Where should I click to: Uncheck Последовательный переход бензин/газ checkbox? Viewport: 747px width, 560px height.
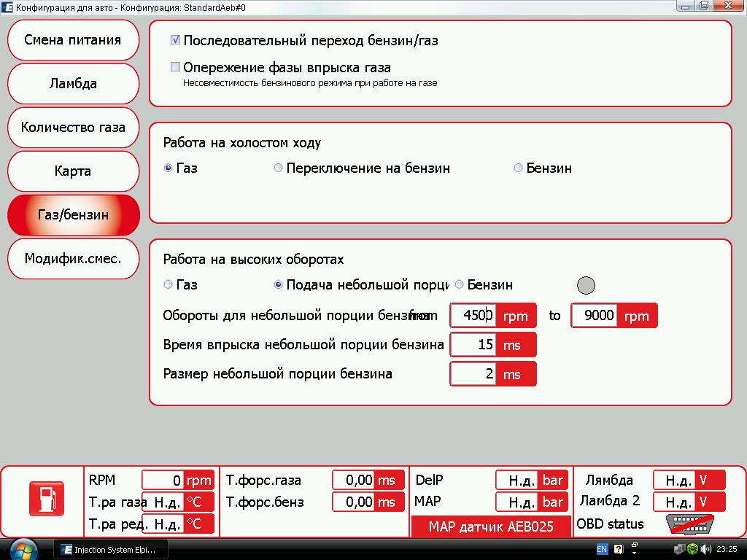point(175,41)
